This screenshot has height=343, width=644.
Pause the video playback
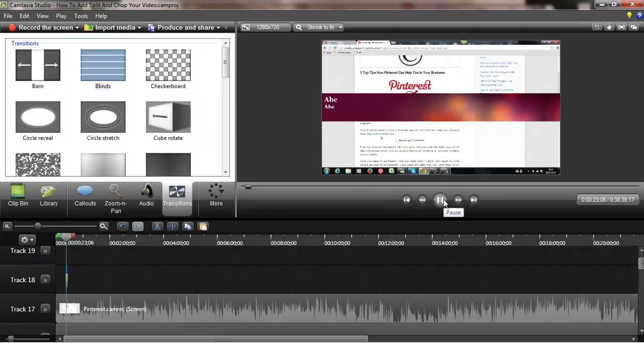[440, 200]
